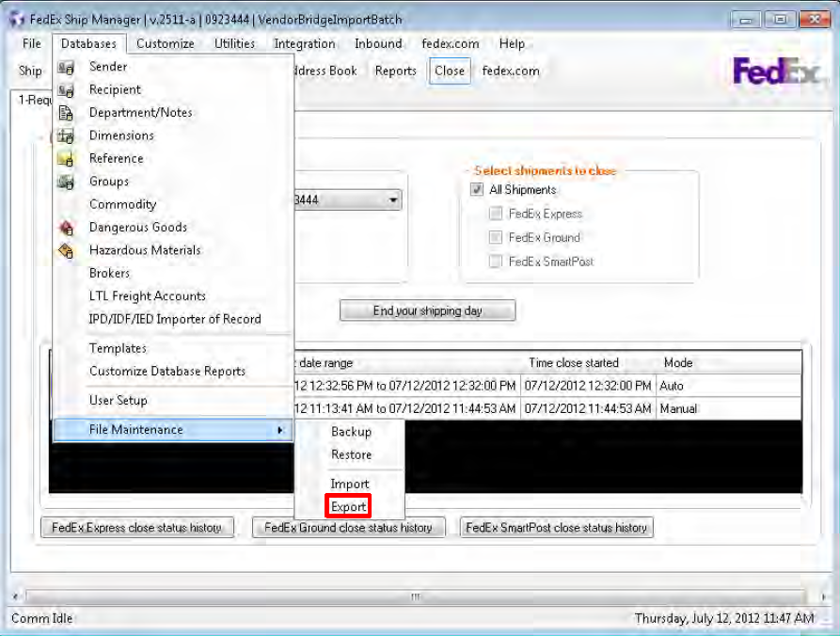Check the FedEx Express checkbox
The width and height of the screenshot is (840, 636).
(496, 214)
